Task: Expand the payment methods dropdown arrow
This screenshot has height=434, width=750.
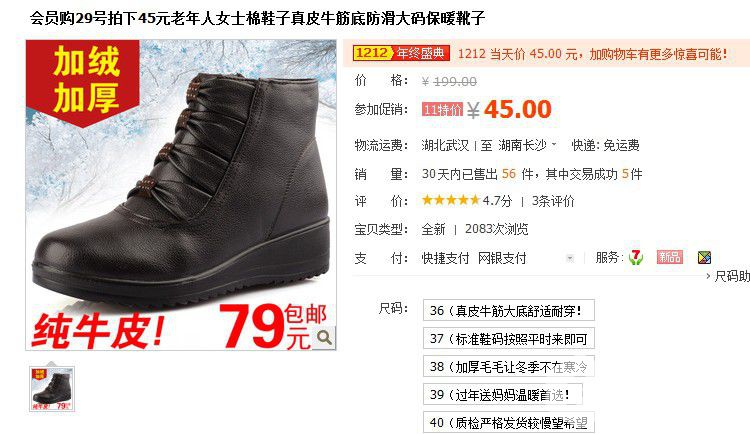Action: point(570,258)
